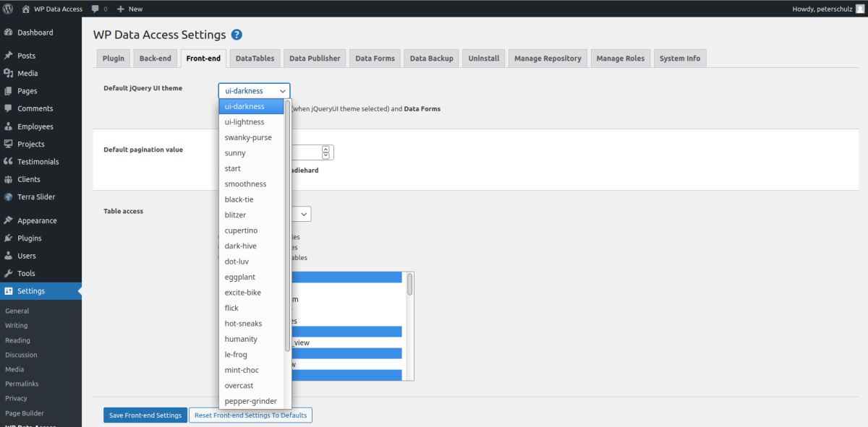Switch to the Back-end tab
Viewport: 868px width, 427px height.
(156, 59)
